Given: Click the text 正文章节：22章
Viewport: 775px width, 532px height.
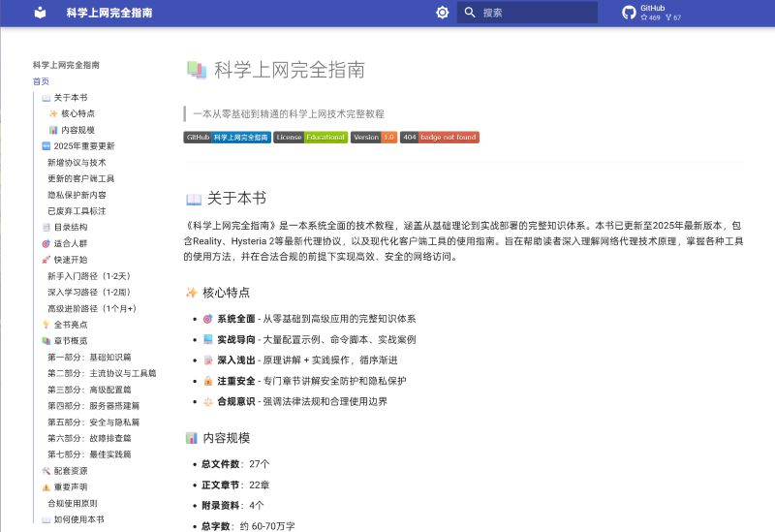Looking at the screenshot, I should coord(235,485).
